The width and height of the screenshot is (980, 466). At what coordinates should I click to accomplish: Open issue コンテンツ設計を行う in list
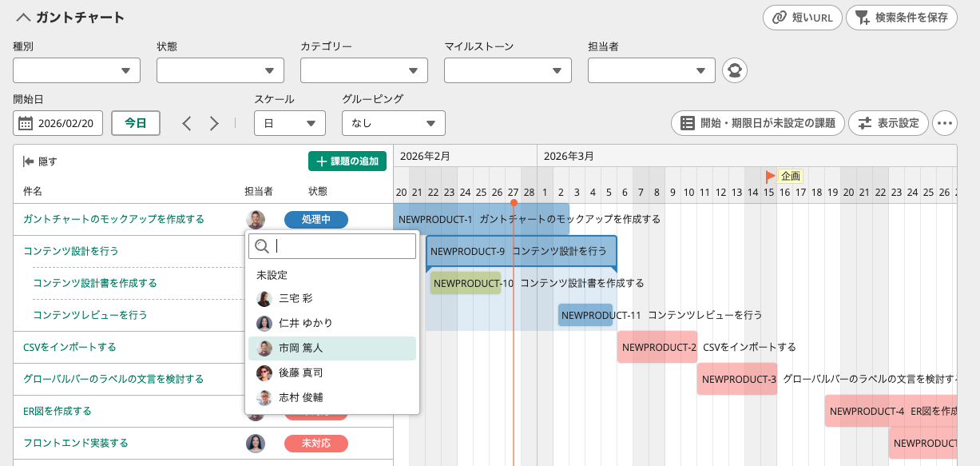click(71, 251)
